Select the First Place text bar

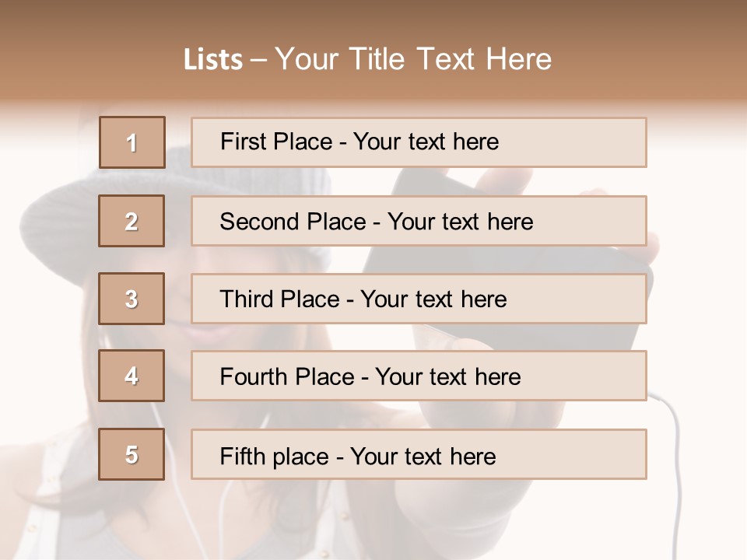(419, 142)
